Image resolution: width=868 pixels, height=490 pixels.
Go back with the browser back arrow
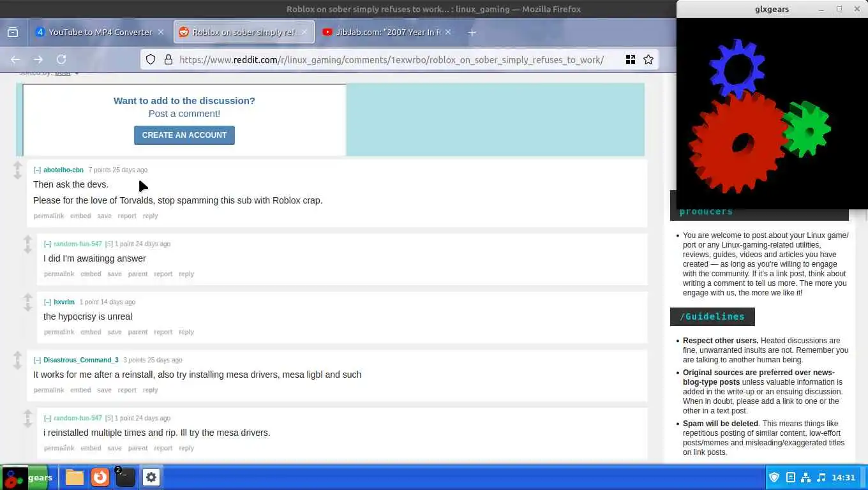pos(15,59)
